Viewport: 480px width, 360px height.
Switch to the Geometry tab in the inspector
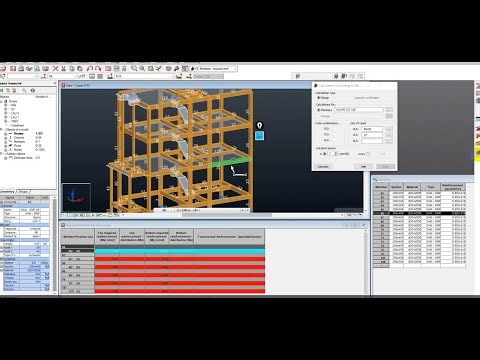pyautogui.click(x=7, y=192)
